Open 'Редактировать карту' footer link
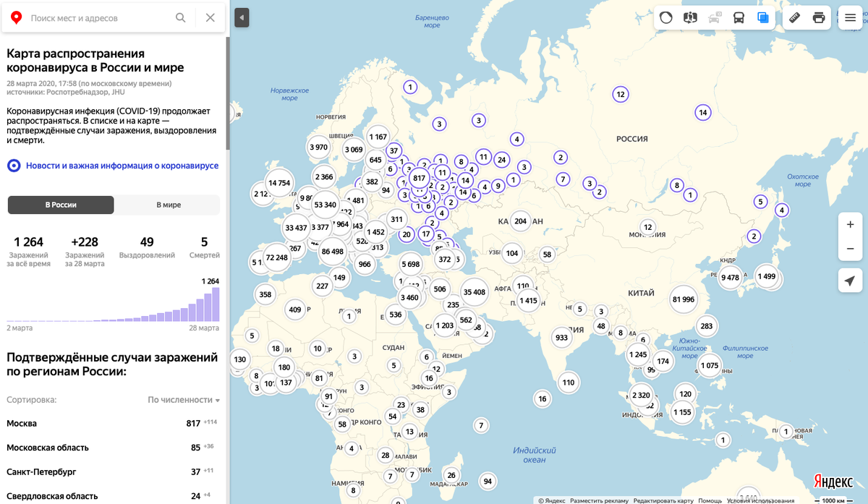Viewport: 868px width, 504px height. (x=663, y=500)
